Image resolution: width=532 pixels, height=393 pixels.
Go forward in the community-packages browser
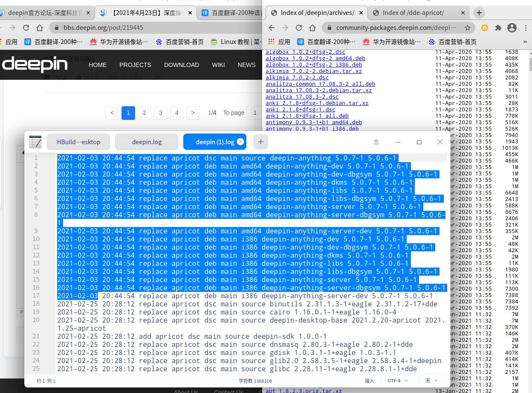point(285,28)
